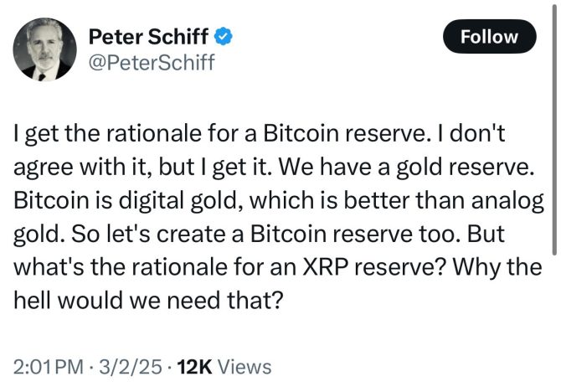Open the 2:01 PM timestamp link
Image resolution: width=561 pixels, height=392 pixels.
[x=49, y=366]
